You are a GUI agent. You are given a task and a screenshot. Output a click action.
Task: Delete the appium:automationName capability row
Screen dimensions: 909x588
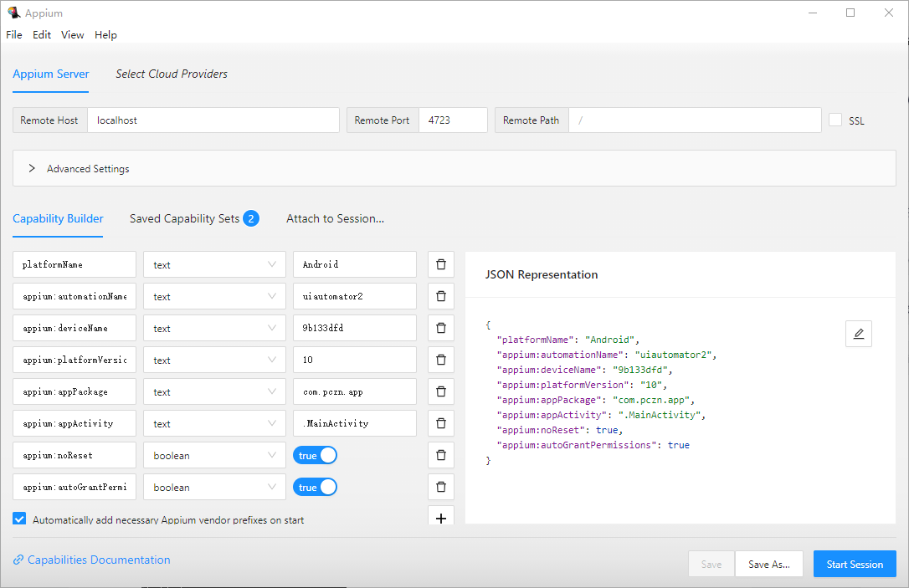coord(440,296)
